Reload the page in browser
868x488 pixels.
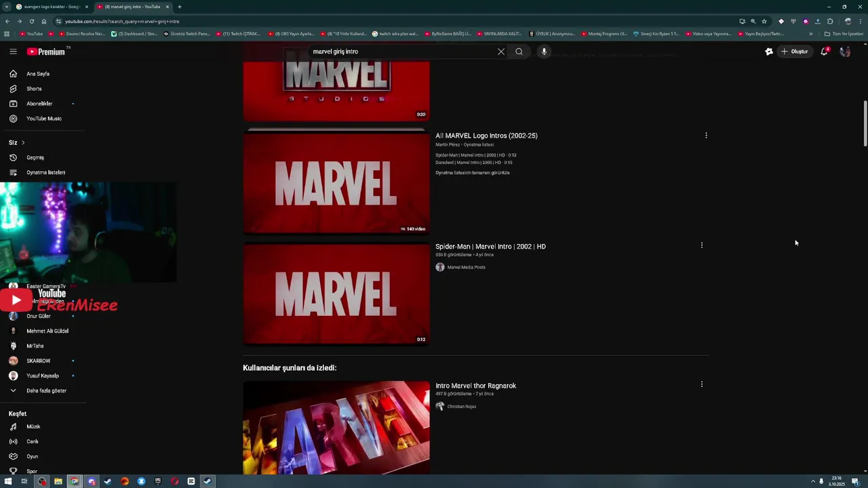[31, 21]
